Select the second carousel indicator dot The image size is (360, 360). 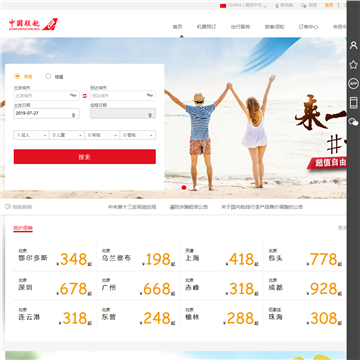[184, 187]
